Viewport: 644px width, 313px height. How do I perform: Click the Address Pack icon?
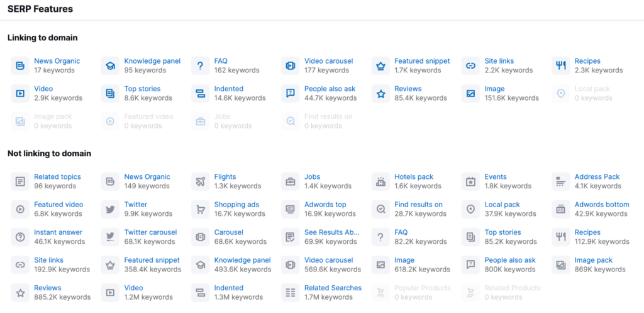(x=560, y=181)
